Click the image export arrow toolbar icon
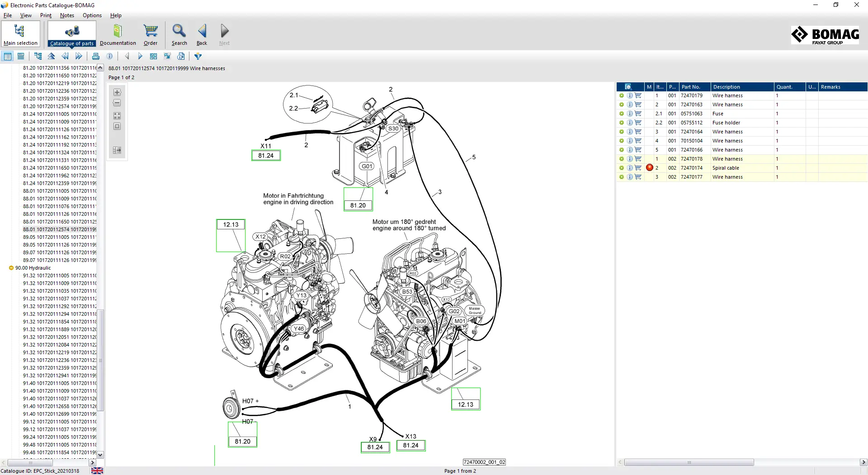 [167, 56]
